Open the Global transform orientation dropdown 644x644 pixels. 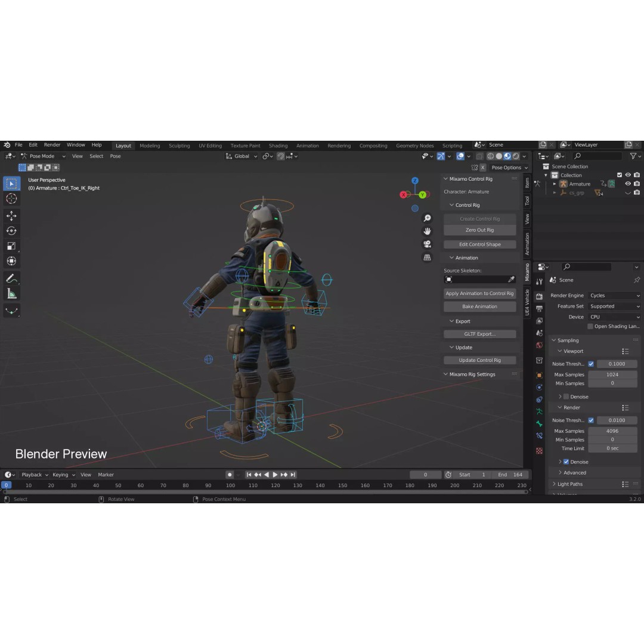click(241, 156)
